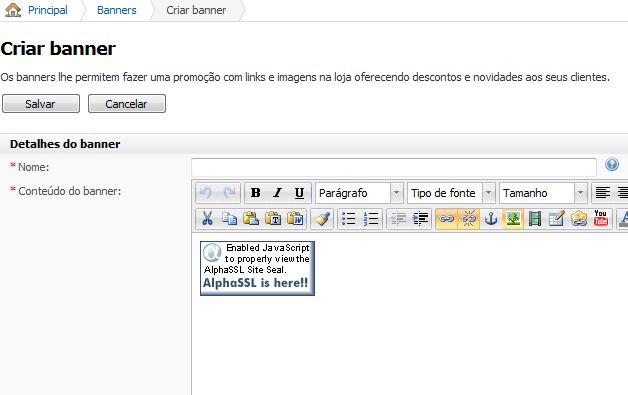
Task: Open the Principal breadcrumb link
Action: click(x=48, y=10)
